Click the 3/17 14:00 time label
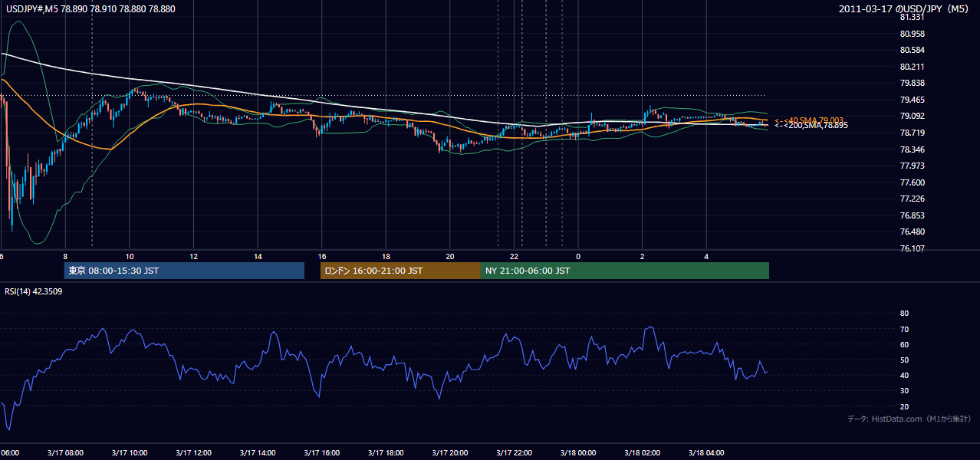The image size is (980, 460). (258, 453)
